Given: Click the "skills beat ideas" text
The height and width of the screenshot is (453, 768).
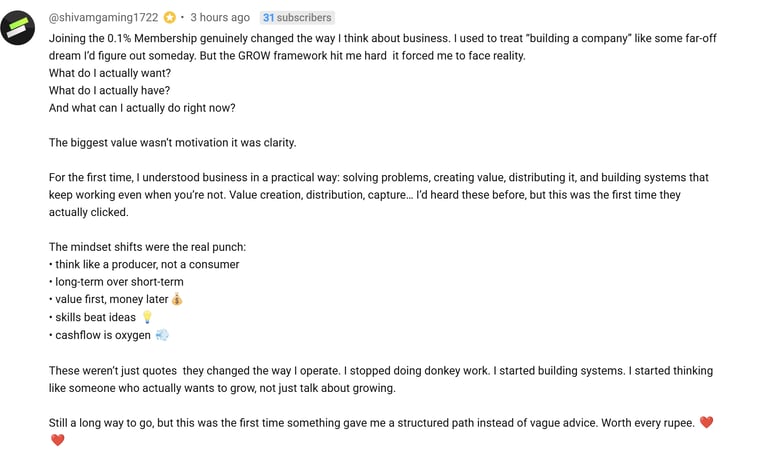Looking at the screenshot, I should [x=95, y=317].
